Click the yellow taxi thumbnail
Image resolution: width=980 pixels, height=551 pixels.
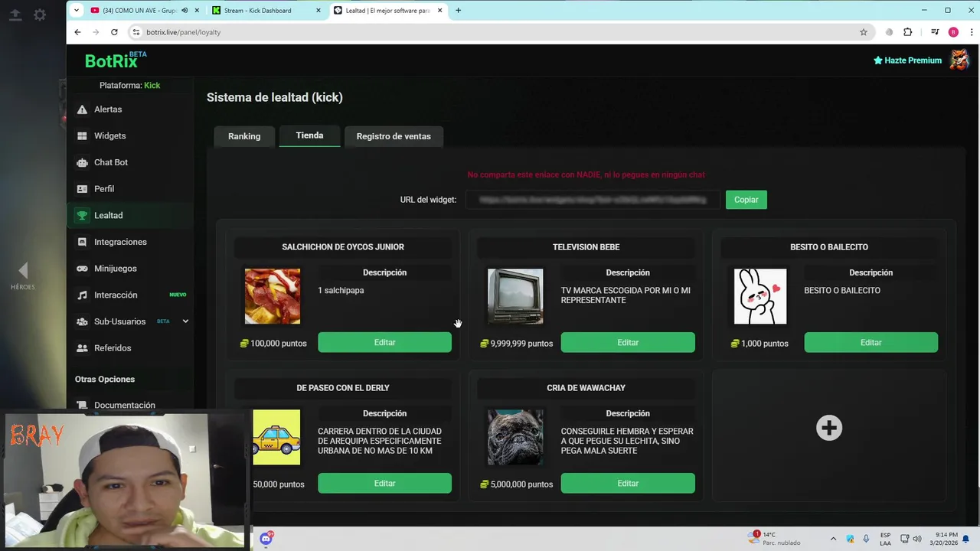pyautogui.click(x=276, y=437)
